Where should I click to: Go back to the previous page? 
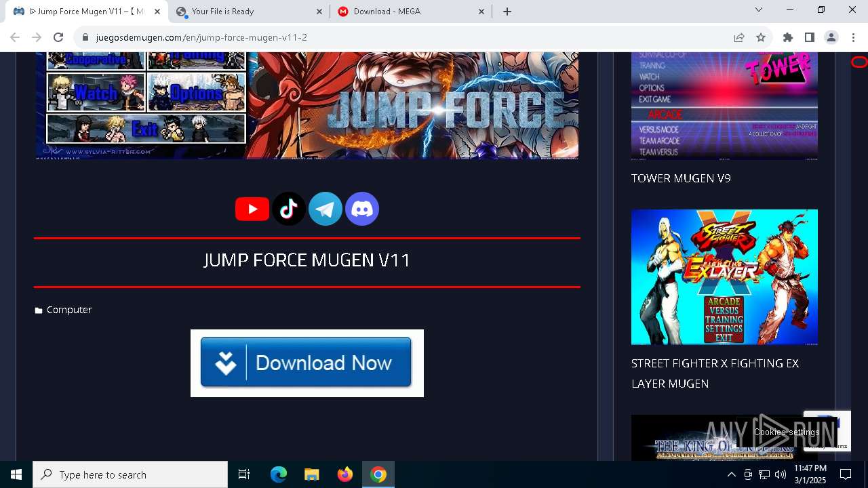click(15, 37)
